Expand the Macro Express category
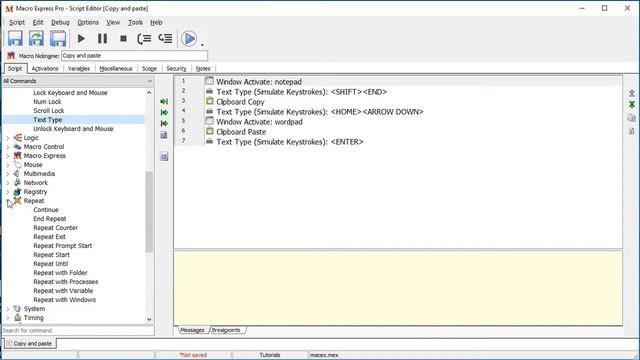This screenshot has width=640, height=360. click(x=8, y=156)
